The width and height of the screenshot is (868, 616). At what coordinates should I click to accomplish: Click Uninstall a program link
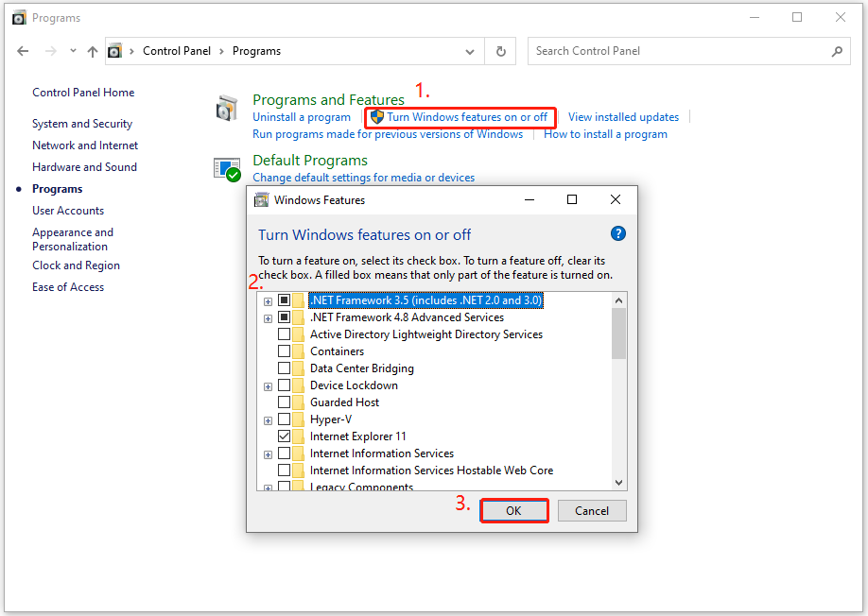(302, 117)
